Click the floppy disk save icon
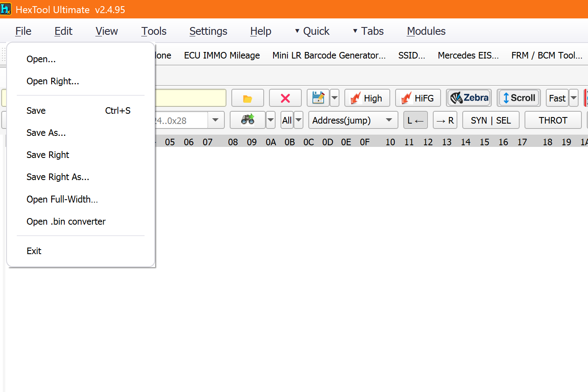 click(x=318, y=98)
